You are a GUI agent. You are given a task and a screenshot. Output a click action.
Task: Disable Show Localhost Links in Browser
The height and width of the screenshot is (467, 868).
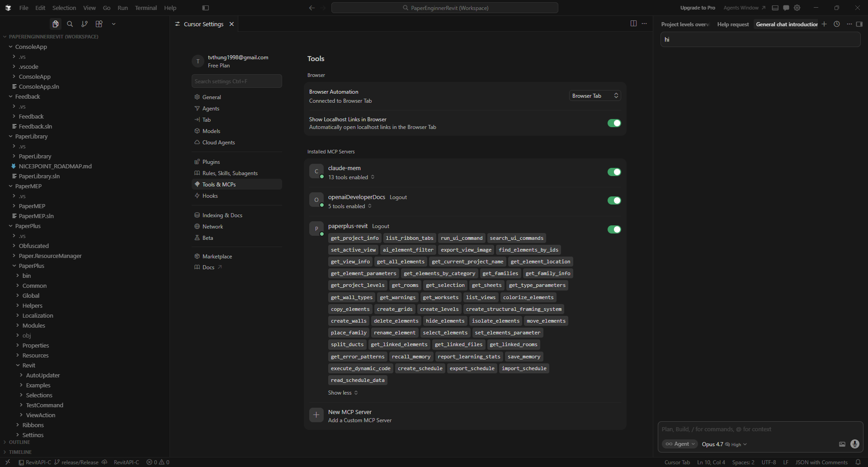[x=614, y=123]
